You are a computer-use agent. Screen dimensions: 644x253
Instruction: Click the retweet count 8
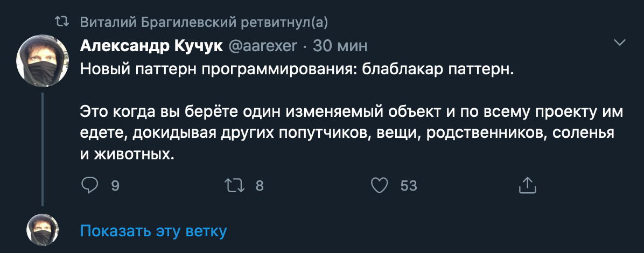click(259, 186)
